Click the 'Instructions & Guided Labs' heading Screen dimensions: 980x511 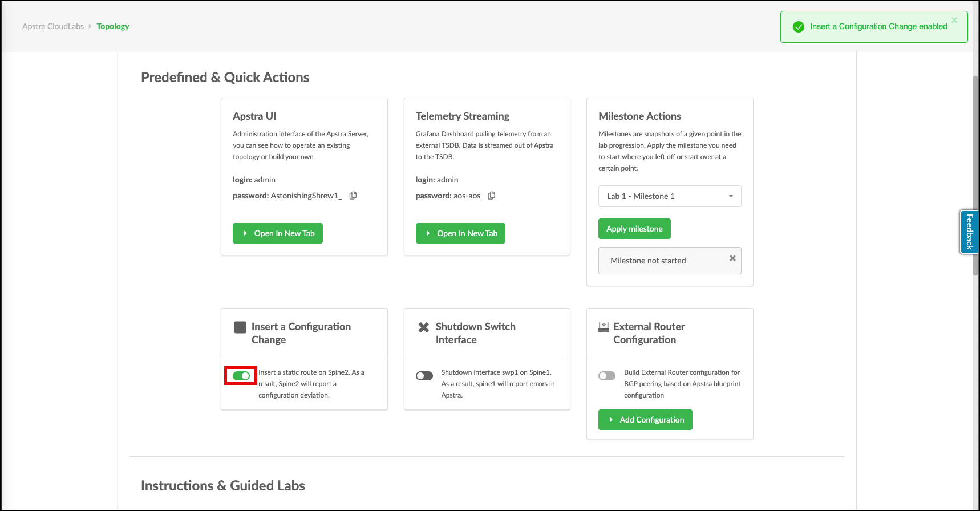coord(223,486)
